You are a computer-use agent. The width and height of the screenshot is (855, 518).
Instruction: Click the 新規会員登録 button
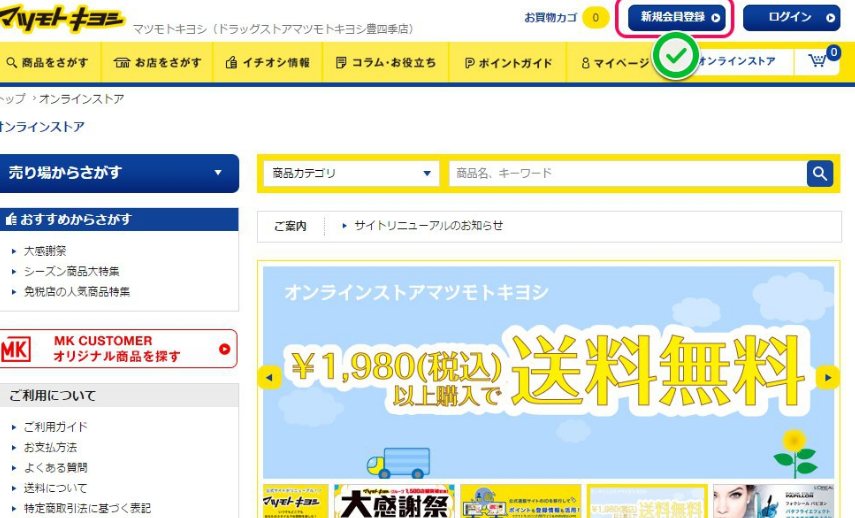[677, 17]
